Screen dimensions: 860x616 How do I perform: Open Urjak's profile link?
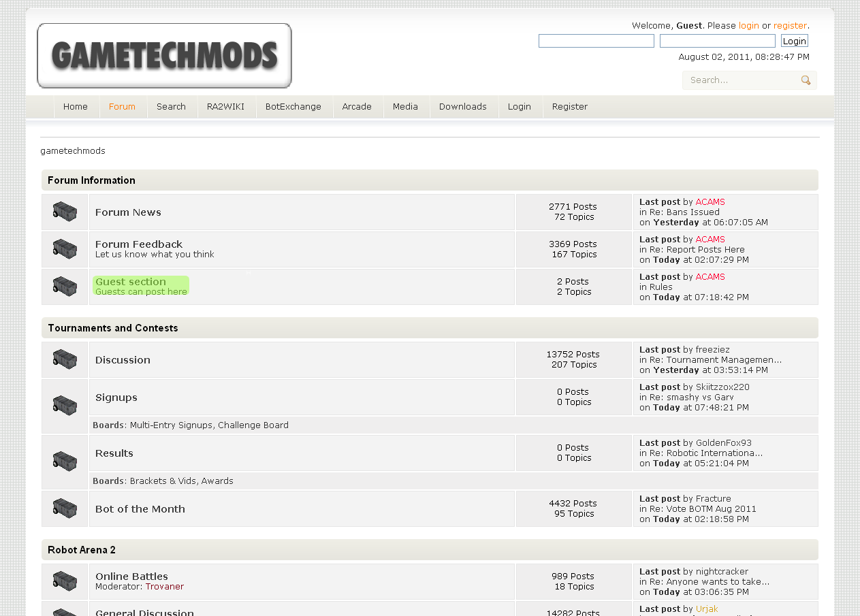point(707,609)
